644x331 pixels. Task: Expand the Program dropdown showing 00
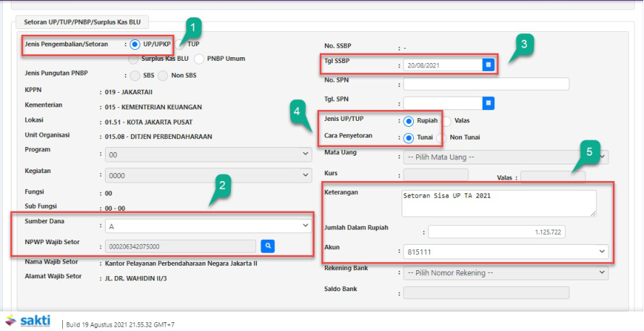(207, 154)
